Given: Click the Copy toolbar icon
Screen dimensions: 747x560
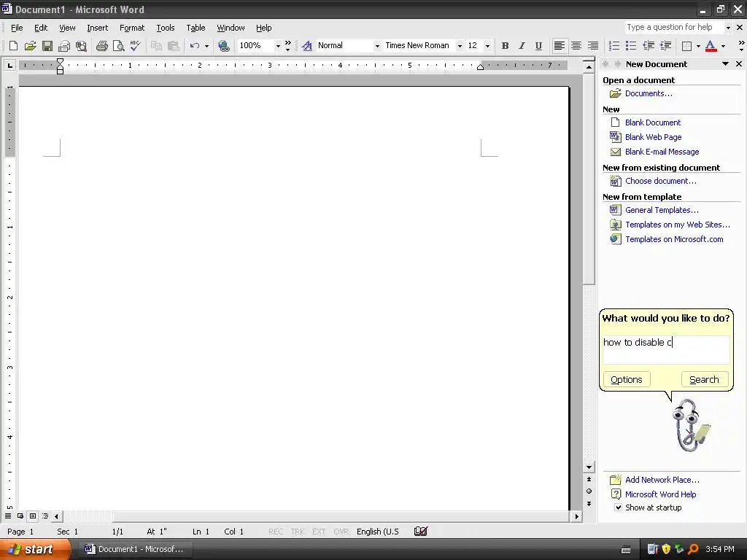Looking at the screenshot, I should pyautogui.click(x=156, y=46).
